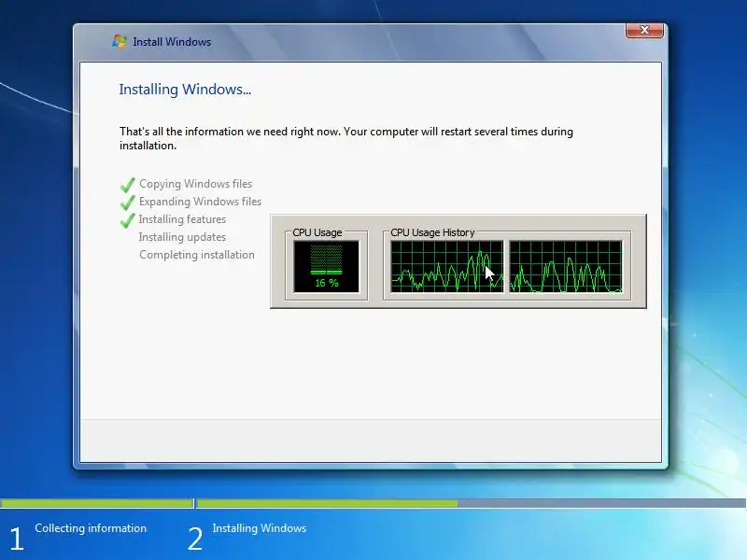
Task: Click the CPU Usage meter gauge
Action: [326, 266]
